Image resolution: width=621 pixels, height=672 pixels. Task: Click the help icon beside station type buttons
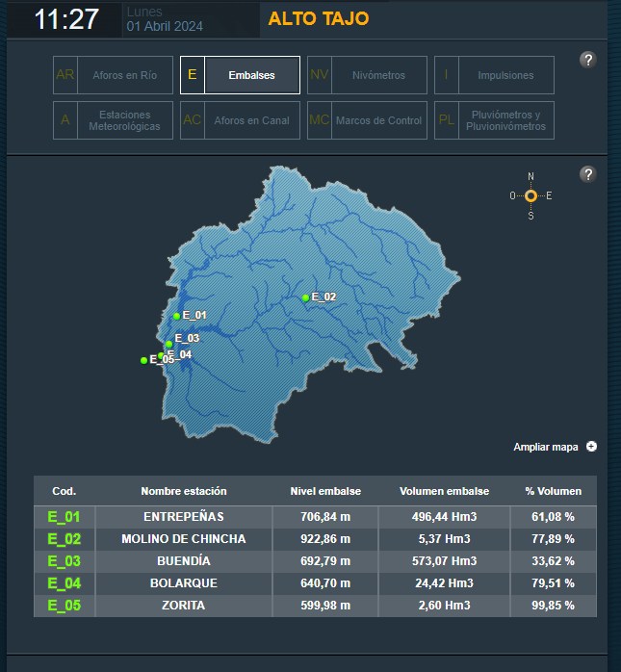click(x=588, y=60)
